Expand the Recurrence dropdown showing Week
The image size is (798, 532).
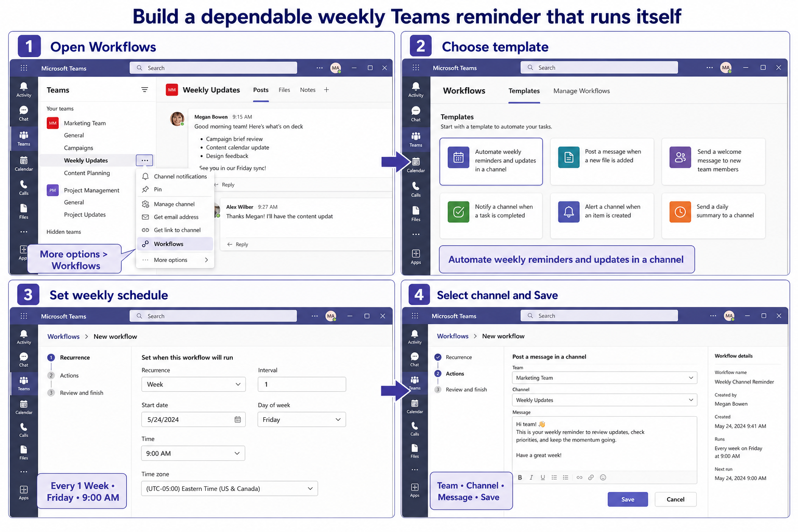(x=193, y=384)
